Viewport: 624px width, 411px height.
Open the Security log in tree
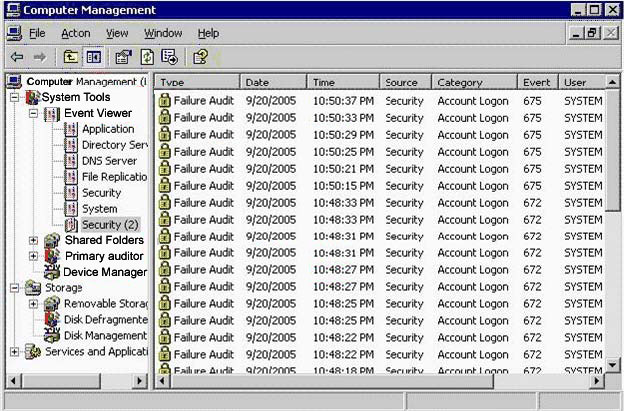click(101, 193)
